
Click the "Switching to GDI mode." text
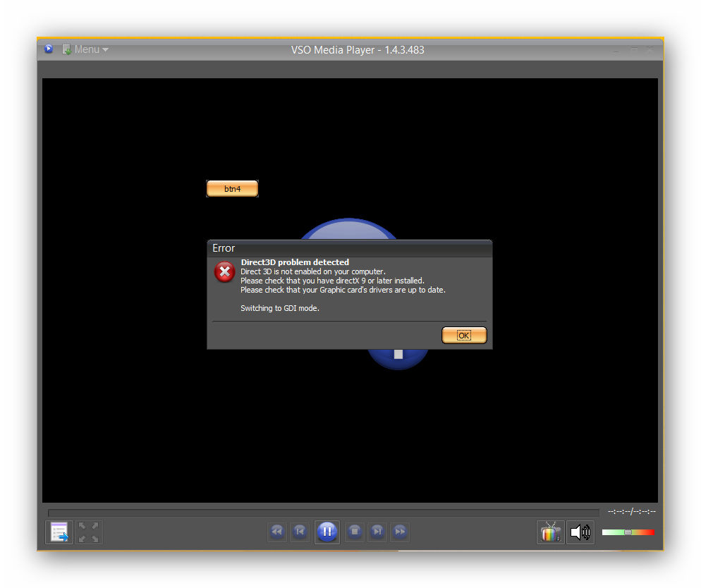280,308
